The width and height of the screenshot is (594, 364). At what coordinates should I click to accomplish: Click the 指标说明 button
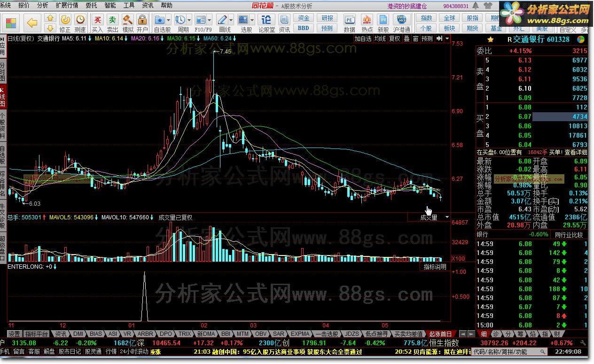tap(435, 266)
